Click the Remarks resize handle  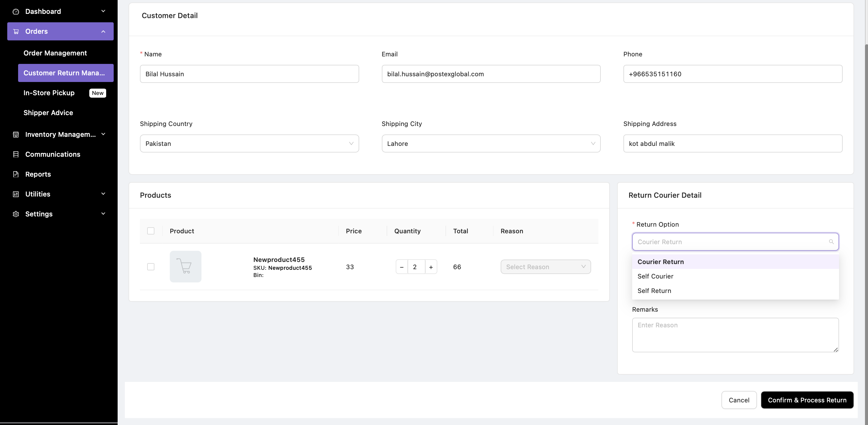(836, 350)
